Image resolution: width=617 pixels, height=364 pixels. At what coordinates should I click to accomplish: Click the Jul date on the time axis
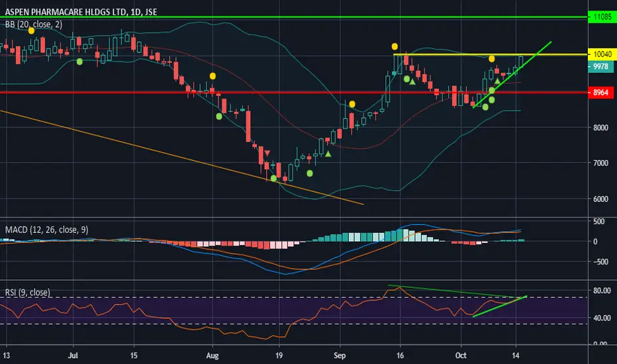(73, 356)
